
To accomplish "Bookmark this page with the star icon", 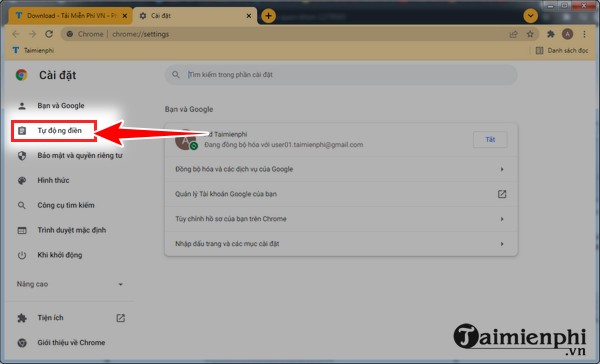I will (530, 34).
